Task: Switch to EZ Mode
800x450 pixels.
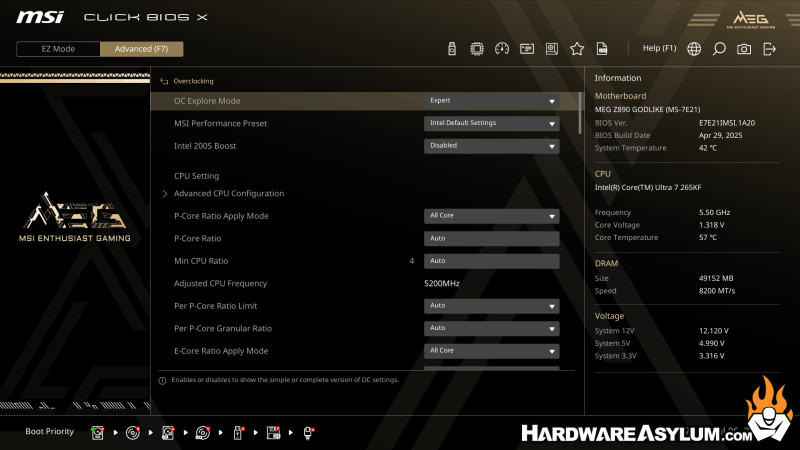Action: (x=58, y=49)
